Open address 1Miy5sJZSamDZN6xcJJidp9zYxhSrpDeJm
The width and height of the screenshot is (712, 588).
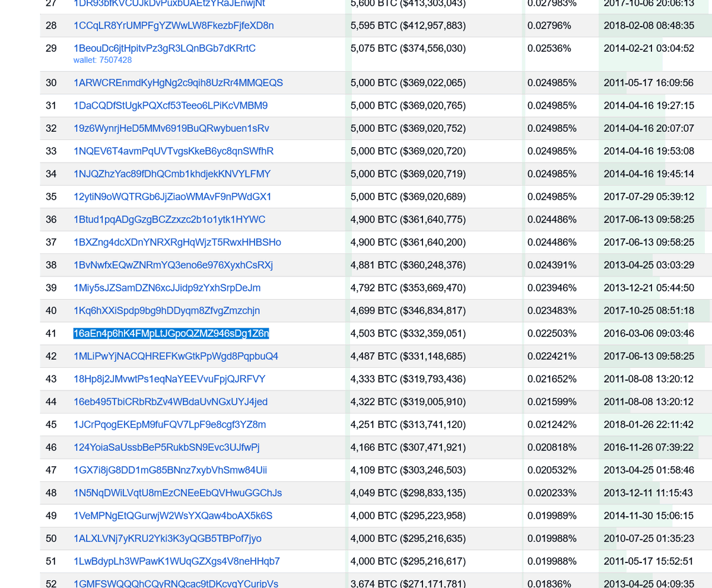[x=167, y=288]
